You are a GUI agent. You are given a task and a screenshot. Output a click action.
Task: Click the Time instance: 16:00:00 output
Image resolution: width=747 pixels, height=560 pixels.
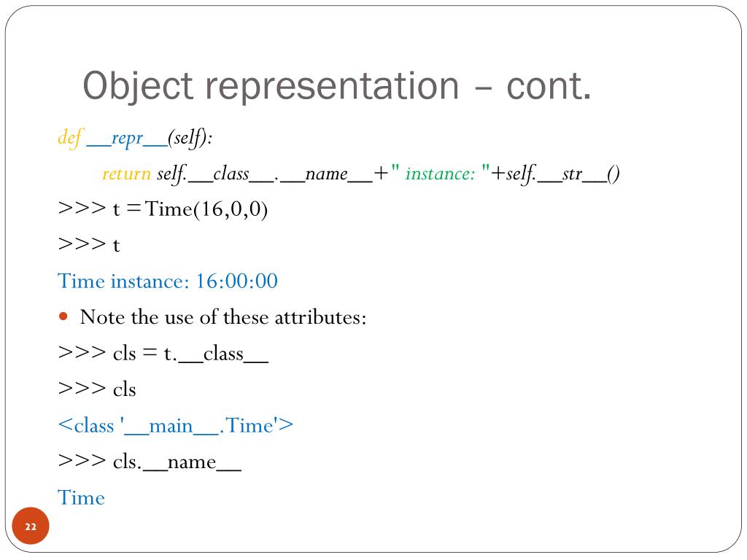point(168,281)
